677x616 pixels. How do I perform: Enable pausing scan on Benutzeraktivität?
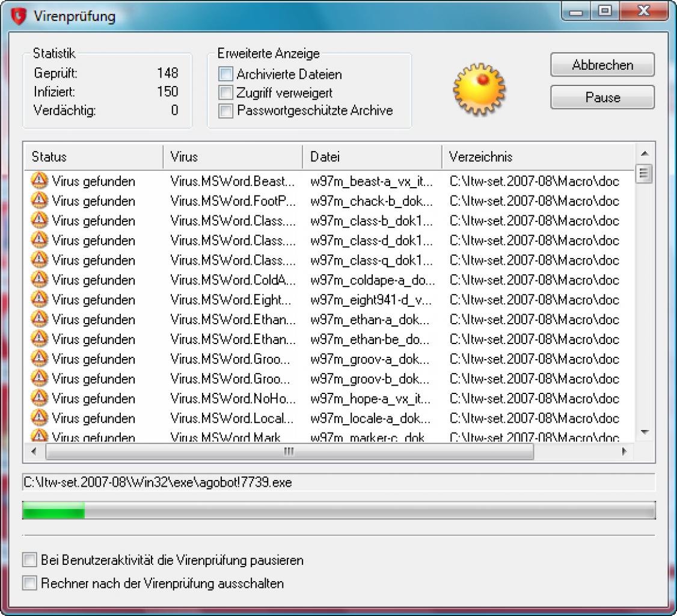pos(29,560)
